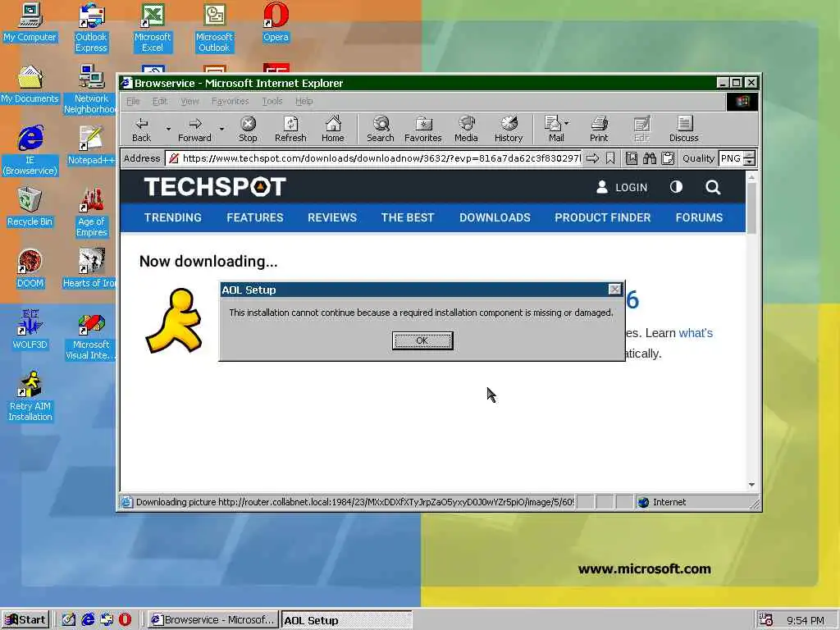The image size is (840, 630).
Task: Select the Outlook Express desktop icon
Action: click(x=91, y=28)
